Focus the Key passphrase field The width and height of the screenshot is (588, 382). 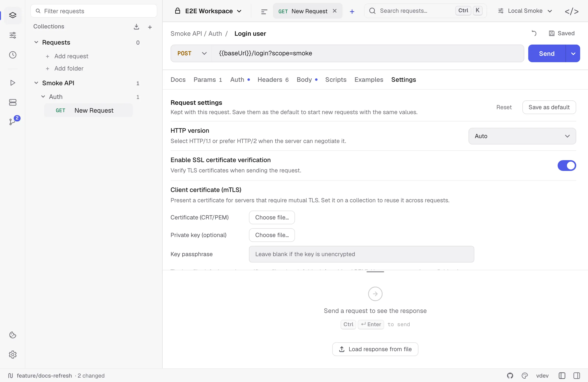(361, 254)
